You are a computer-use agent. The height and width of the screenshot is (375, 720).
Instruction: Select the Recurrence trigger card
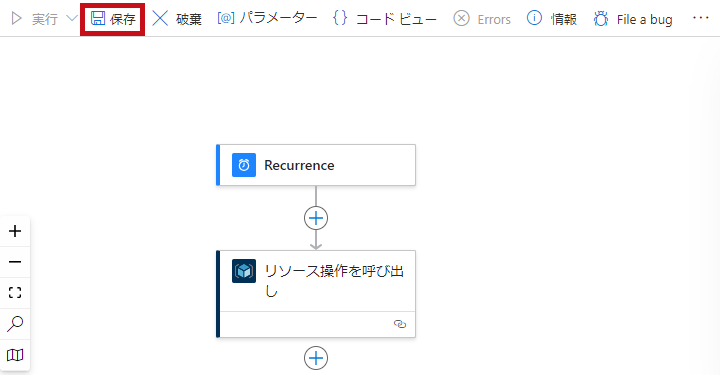click(316, 165)
